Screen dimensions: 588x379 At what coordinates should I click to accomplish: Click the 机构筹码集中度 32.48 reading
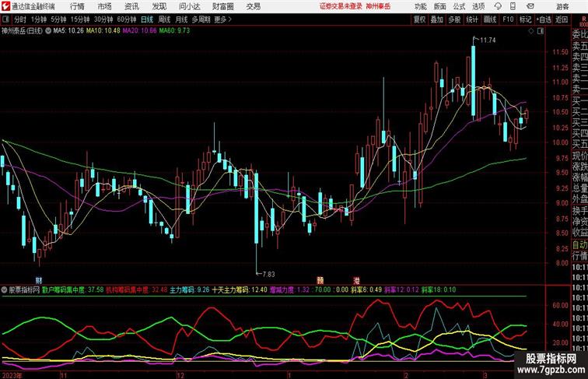click(x=137, y=290)
